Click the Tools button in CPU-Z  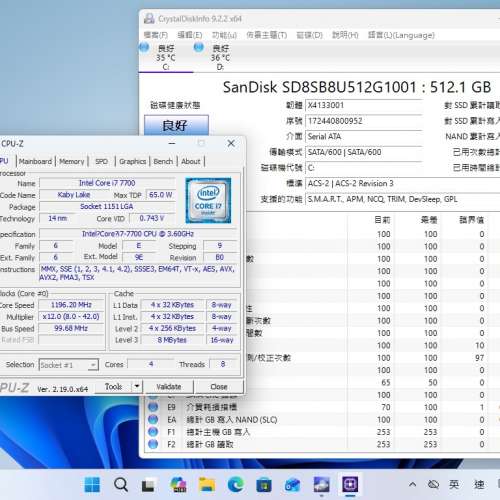click(x=113, y=387)
